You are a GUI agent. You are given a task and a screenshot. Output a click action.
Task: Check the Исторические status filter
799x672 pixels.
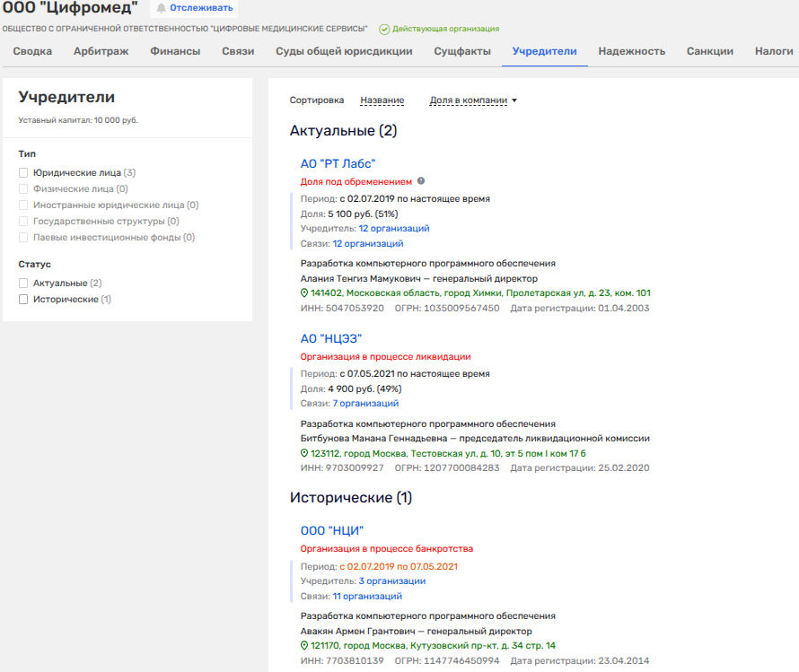tap(23, 300)
